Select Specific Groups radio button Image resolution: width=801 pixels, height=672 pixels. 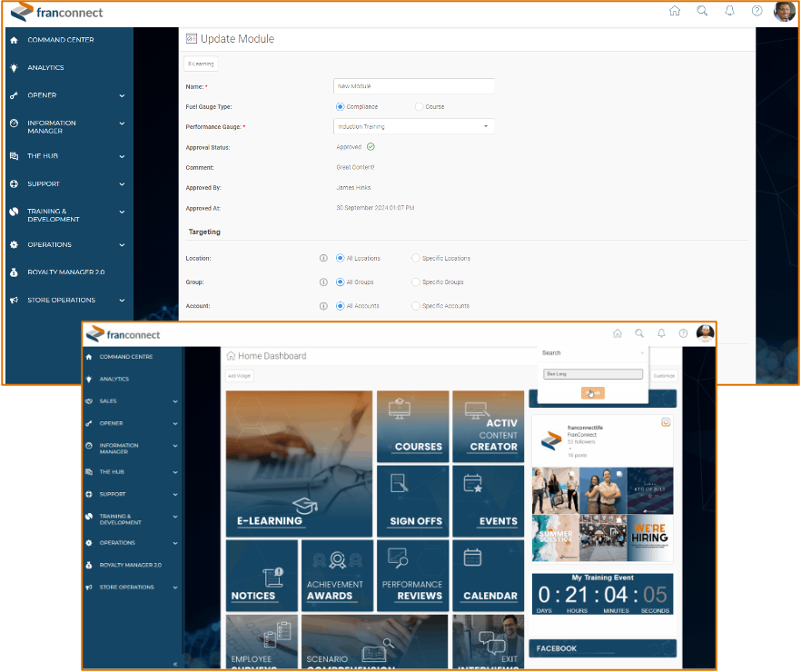point(415,282)
